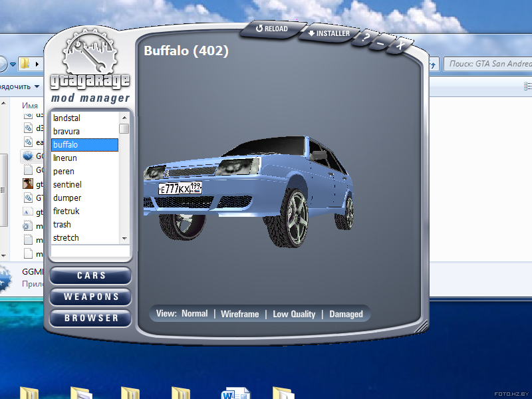
Task: Open the Explorer back history dropdown arrow
Action: 13,64
